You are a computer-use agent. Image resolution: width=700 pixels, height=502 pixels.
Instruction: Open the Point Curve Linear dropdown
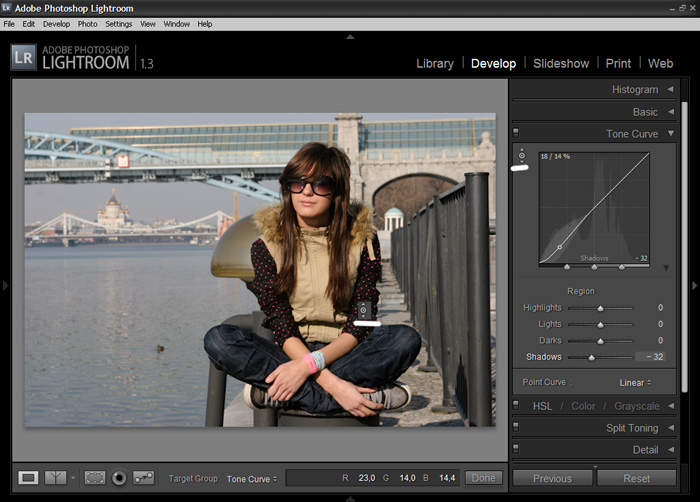coord(634,383)
